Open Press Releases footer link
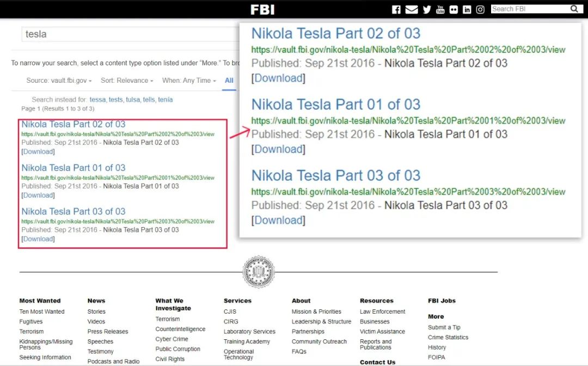The height and width of the screenshot is (366, 588). pos(108,332)
